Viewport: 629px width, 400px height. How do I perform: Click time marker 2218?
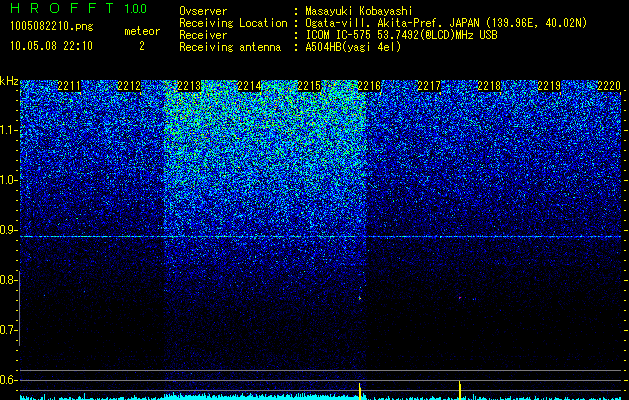(x=489, y=86)
